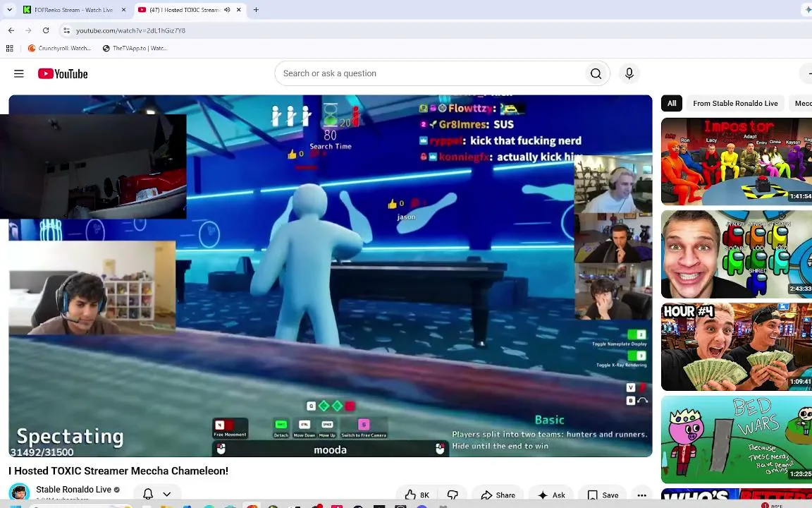Click the mooda spectated player name
Image resolution: width=812 pixels, height=508 pixels.
[x=330, y=450]
